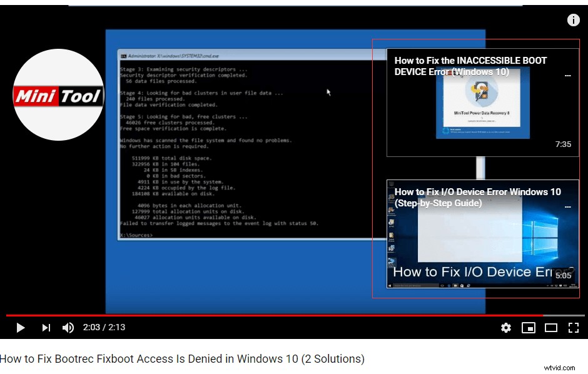Enter fullscreen mode

[573, 328]
